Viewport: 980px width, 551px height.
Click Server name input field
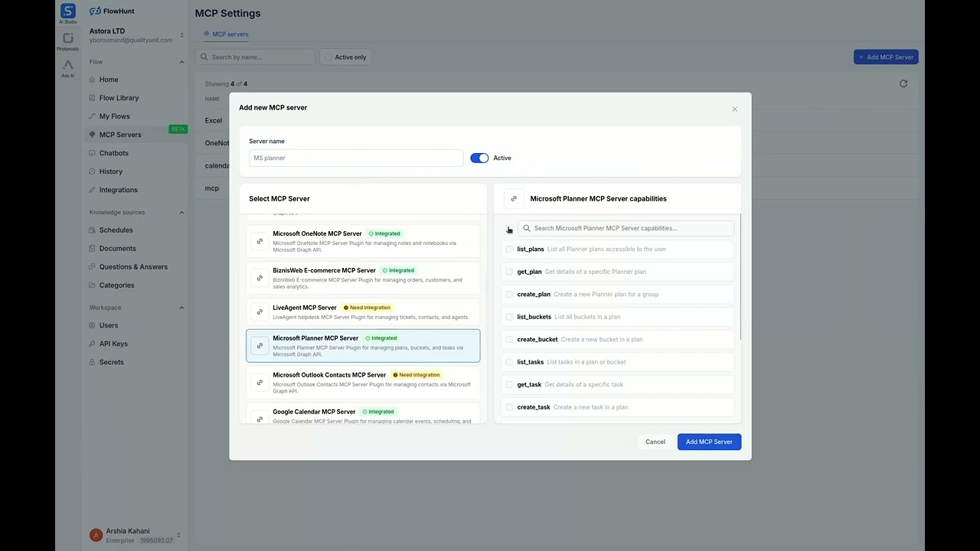coord(356,158)
